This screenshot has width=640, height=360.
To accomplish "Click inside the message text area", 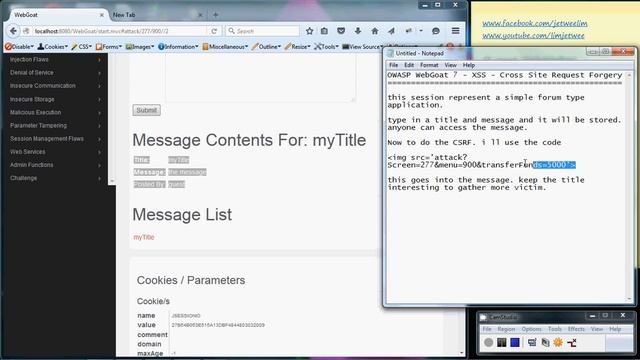I will coord(260,79).
